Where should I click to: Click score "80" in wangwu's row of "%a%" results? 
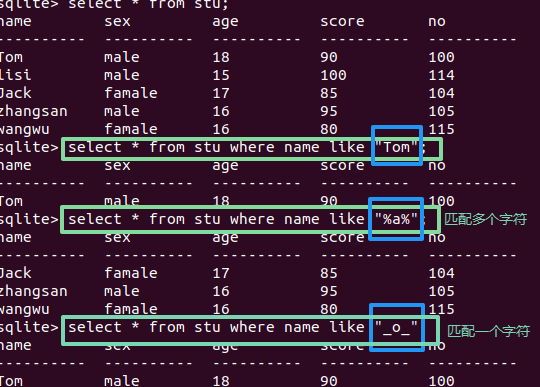click(329, 309)
